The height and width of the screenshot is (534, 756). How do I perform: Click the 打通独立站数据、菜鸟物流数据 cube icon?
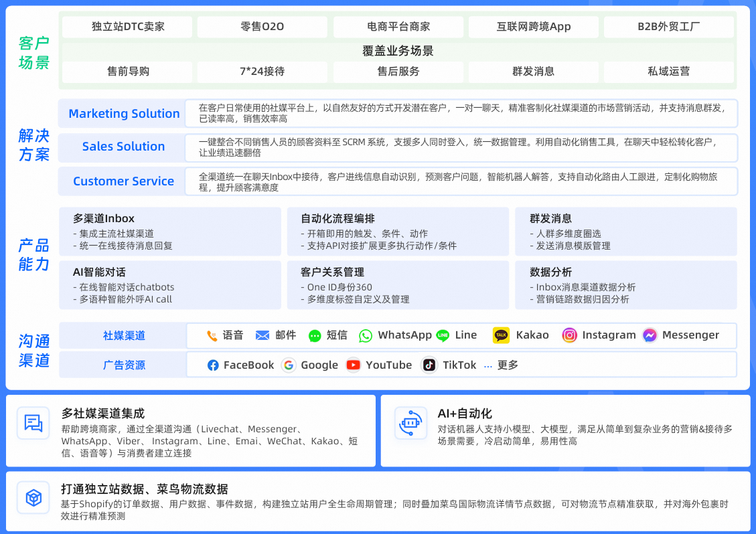(34, 498)
